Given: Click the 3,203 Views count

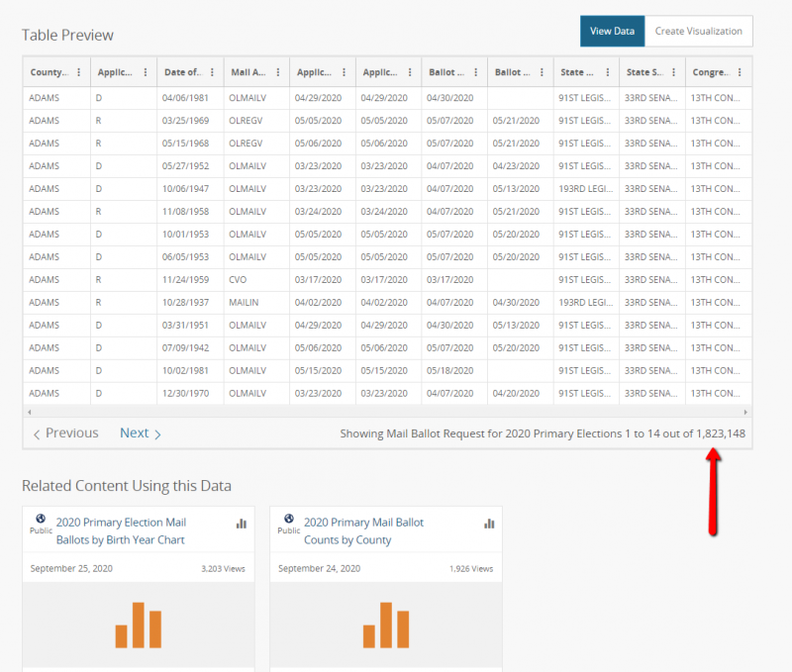Looking at the screenshot, I should pyautogui.click(x=224, y=569).
